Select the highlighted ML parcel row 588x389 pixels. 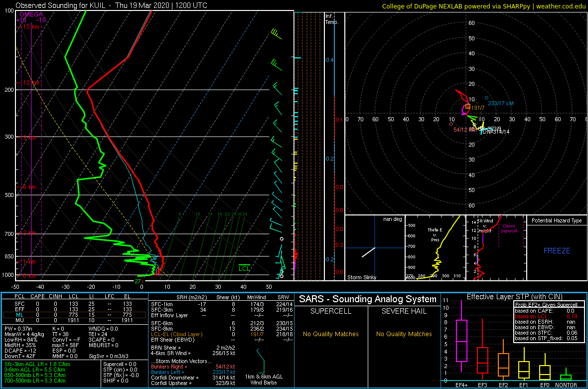74,315
